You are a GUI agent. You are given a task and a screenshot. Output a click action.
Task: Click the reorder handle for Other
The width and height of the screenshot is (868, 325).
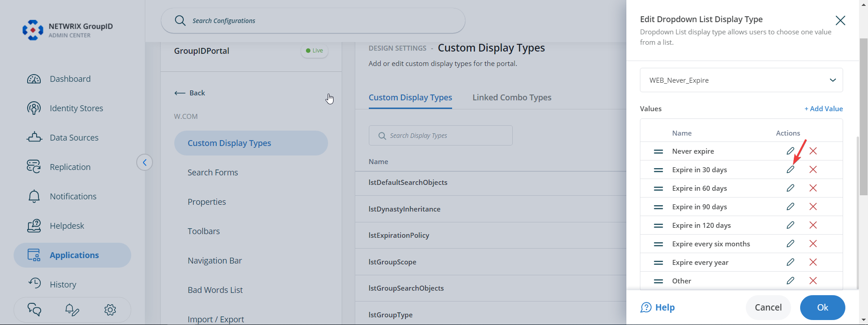658,281
